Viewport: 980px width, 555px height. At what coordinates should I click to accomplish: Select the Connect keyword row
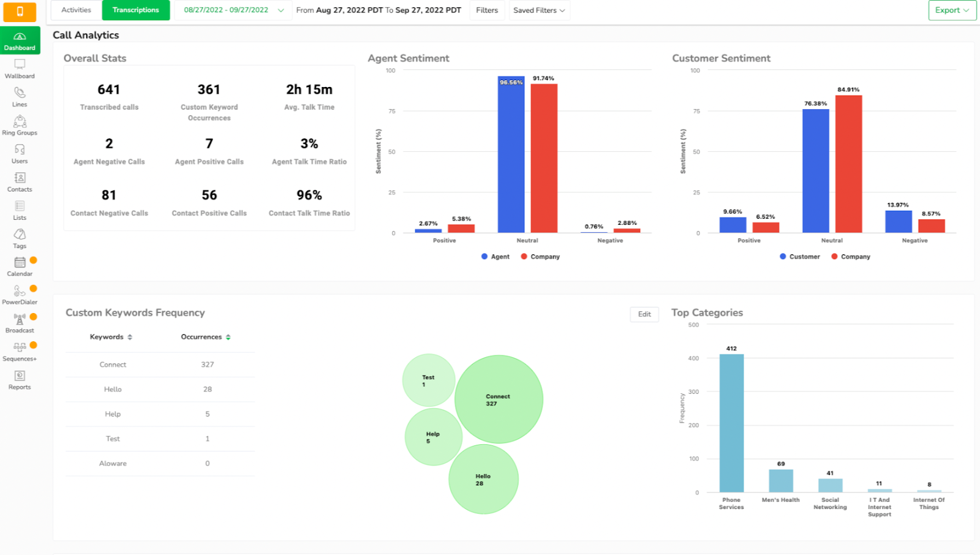(x=160, y=364)
